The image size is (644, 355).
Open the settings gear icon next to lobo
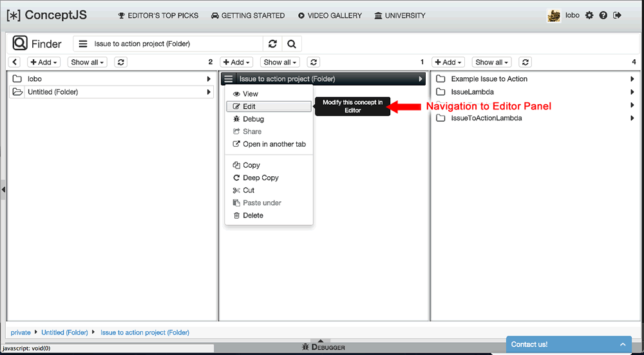tap(589, 15)
